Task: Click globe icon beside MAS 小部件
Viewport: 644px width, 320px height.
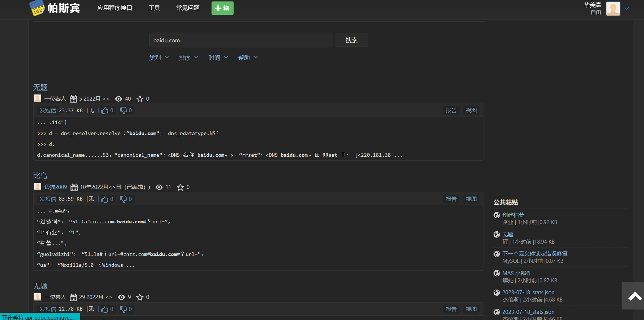Action: 496,273
